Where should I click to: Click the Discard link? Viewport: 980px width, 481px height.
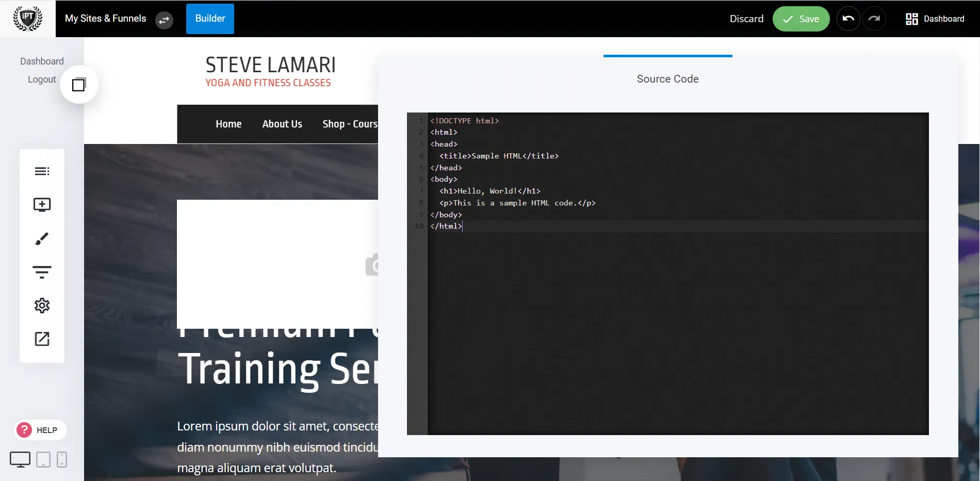[x=746, y=19]
